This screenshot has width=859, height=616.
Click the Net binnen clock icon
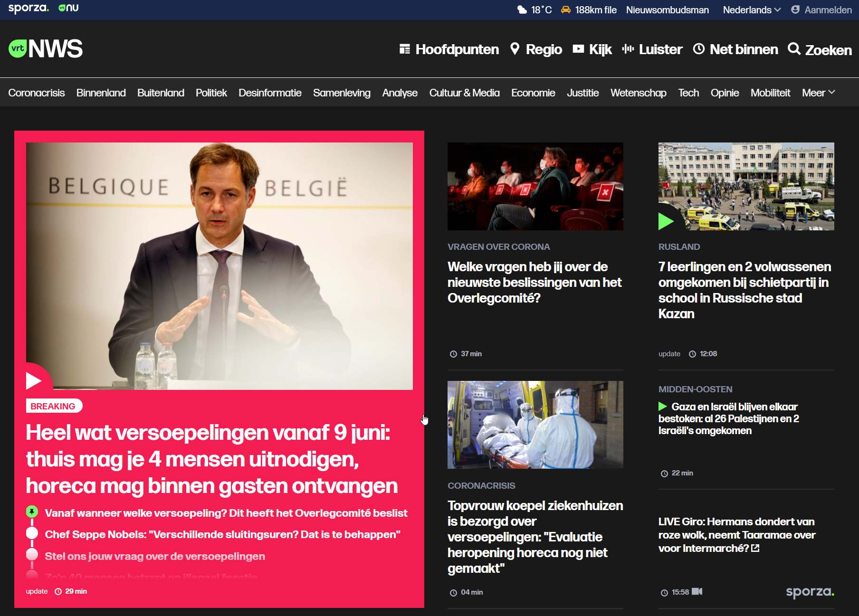point(698,48)
